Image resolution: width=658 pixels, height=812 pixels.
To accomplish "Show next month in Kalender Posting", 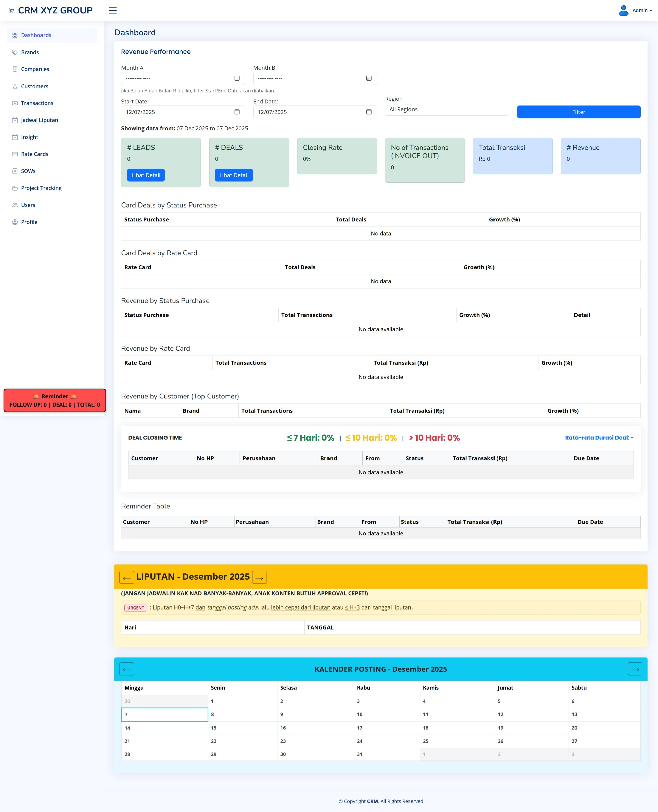I will click(635, 669).
